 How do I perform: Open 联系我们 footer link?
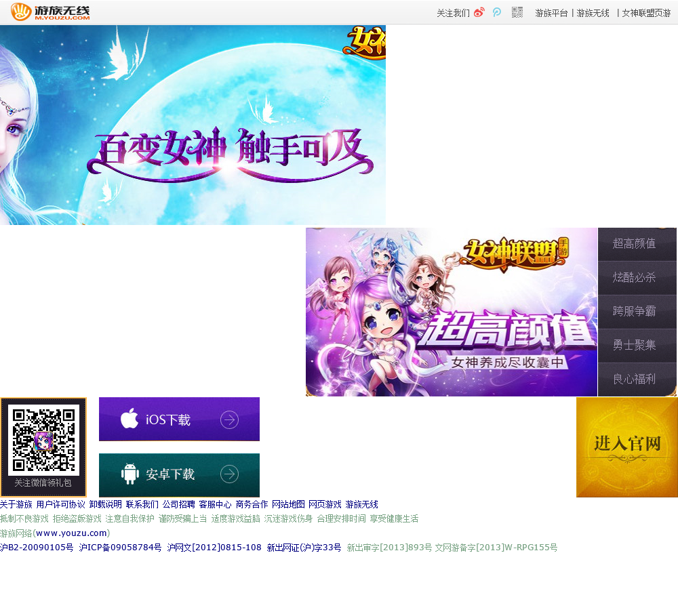(142, 504)
